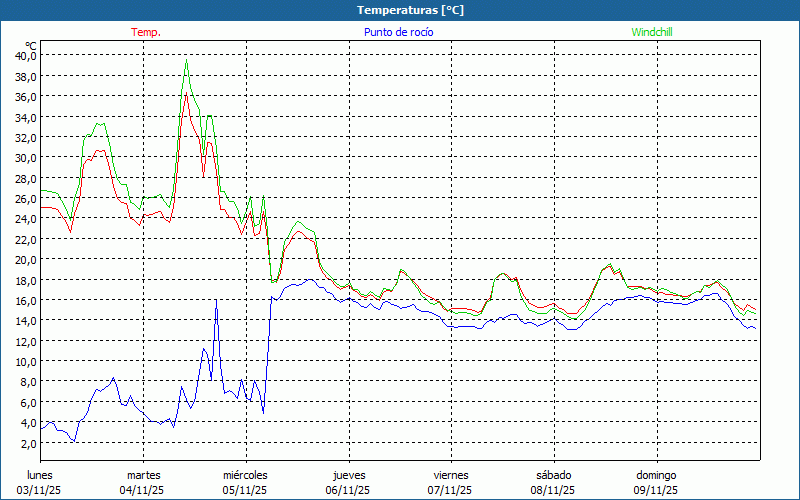Click the 2,0 value on the temperature axis

pos(28,442)
